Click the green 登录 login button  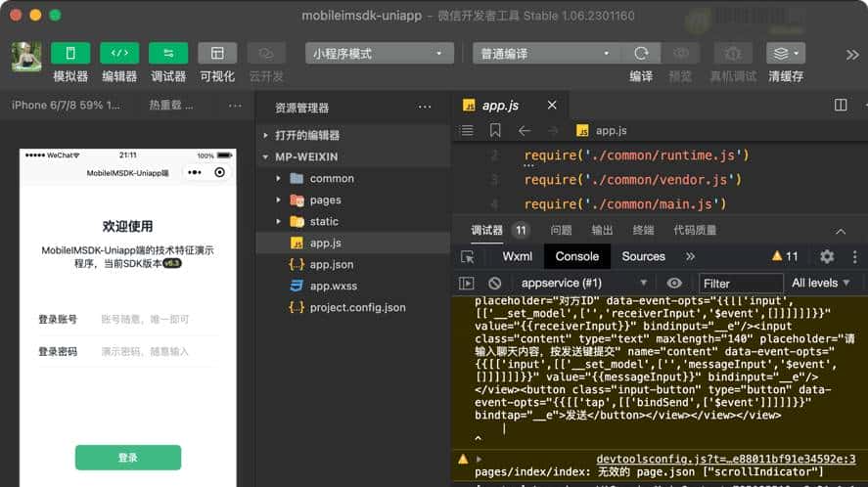coord(128,458)
